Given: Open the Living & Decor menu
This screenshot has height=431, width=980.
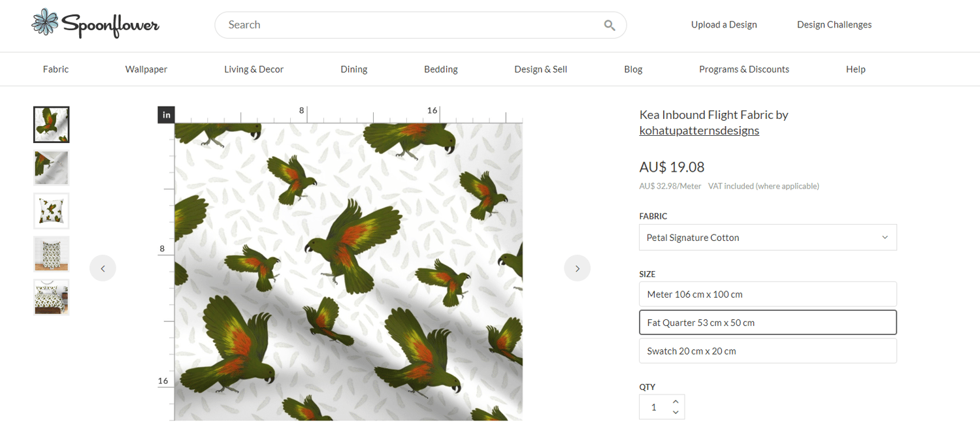Looking at the screenshot, I should [x=253, y=69].
